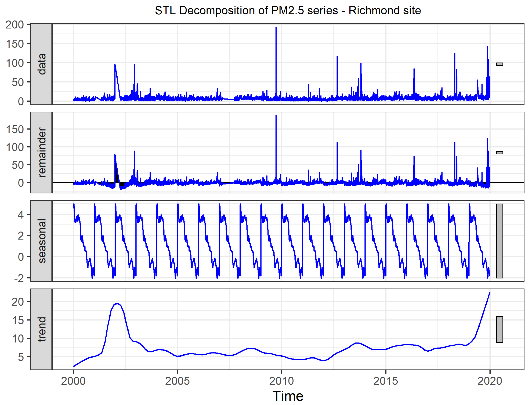
Task: Click the gray range bar in remainder panel
Action: pyautogui.click(x=500, y=153)
